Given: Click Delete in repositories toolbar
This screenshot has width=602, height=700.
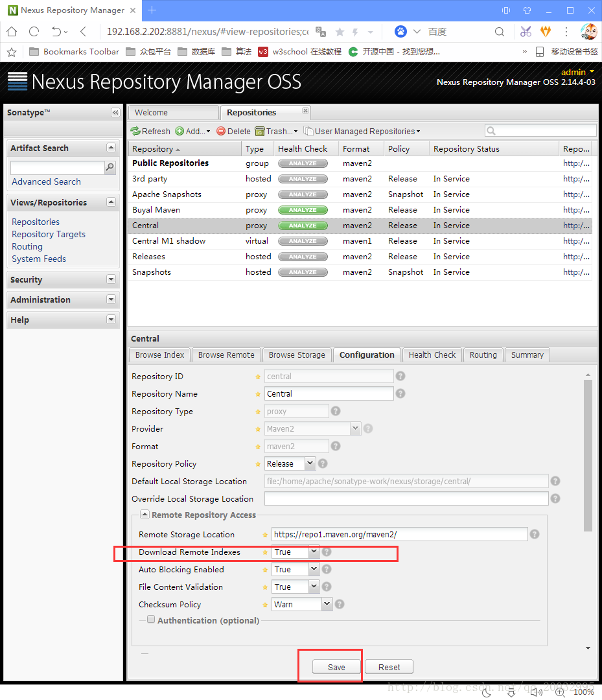Looking at the screenshot, I should [x=233, y=131].
